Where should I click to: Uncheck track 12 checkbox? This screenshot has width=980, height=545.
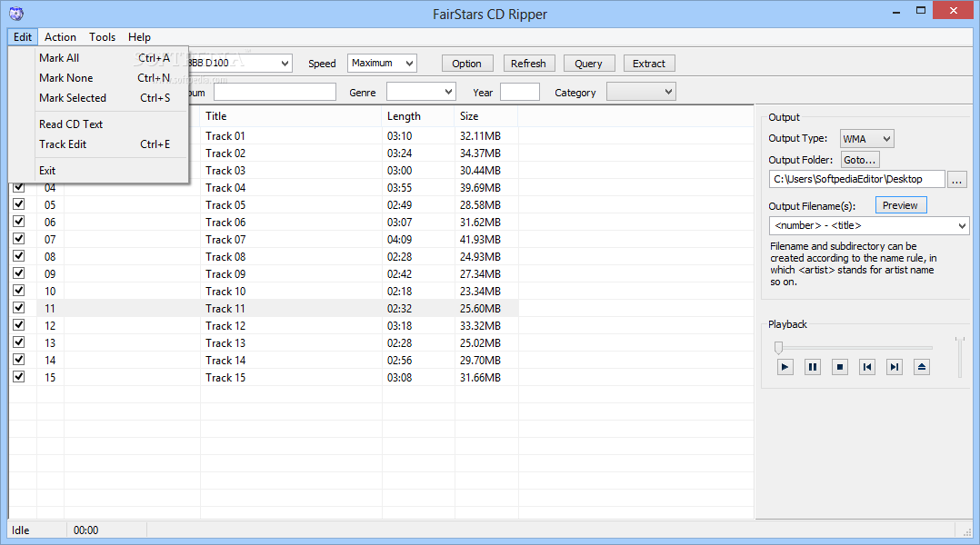[19, 325]
